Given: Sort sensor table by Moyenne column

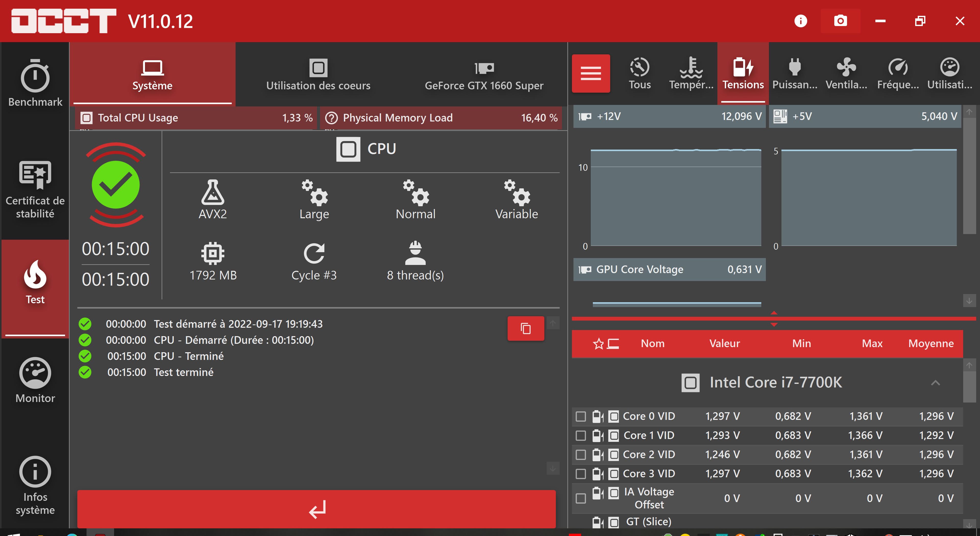Looking at the screenshot, I should [x=930, y=344].
